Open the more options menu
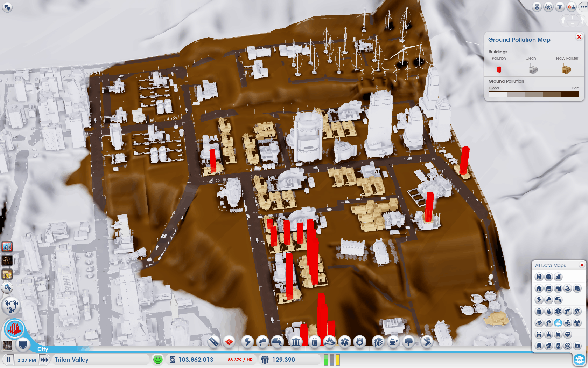This screenshot has width=588, height=368. [x=583, y=7]
